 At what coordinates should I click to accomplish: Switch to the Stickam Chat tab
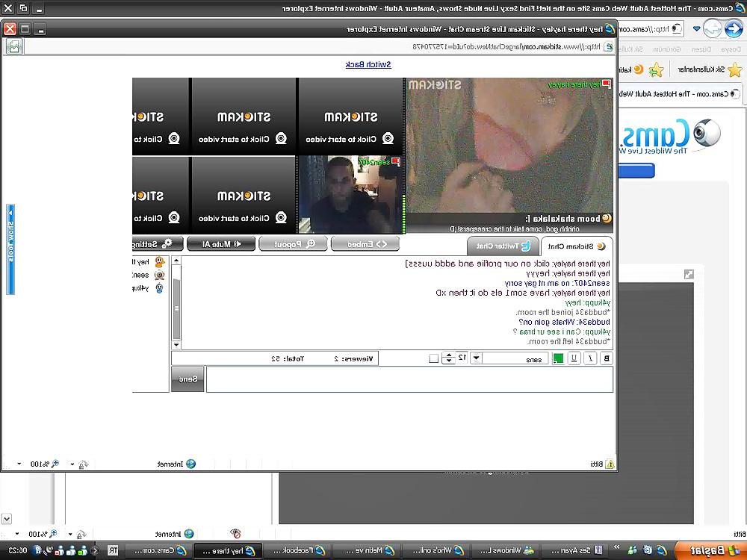(x=576, y=246)
